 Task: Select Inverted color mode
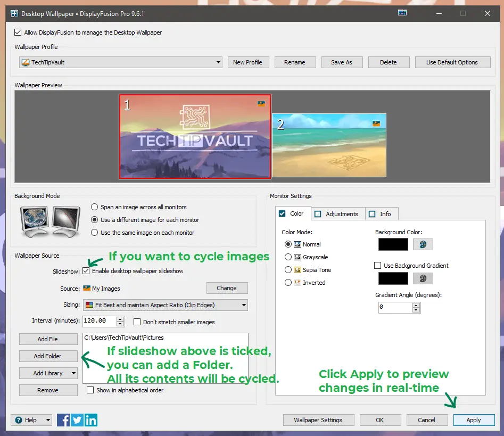tap(288, 282)
